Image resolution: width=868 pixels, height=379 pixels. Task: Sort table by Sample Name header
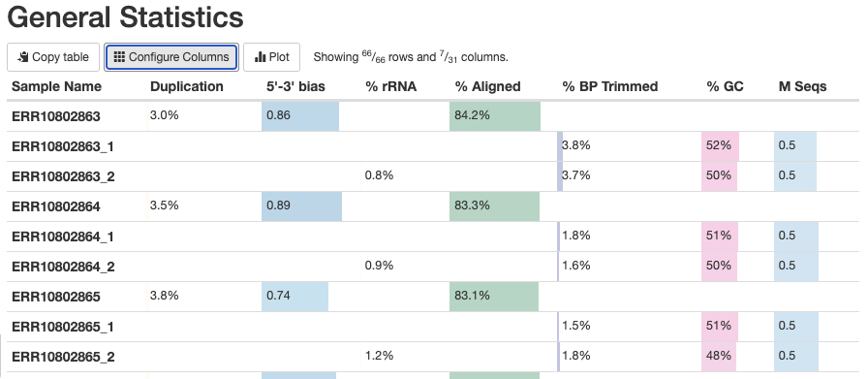pos(56,86)
